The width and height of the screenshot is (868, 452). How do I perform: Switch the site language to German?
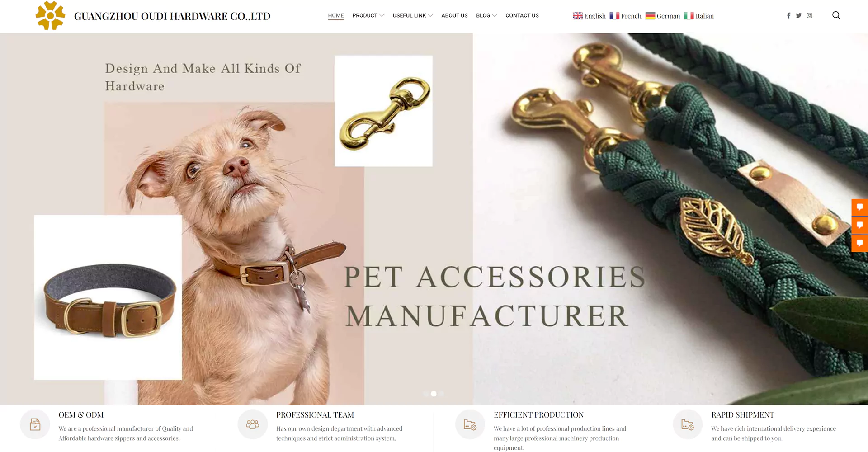[x=662, y=16]
